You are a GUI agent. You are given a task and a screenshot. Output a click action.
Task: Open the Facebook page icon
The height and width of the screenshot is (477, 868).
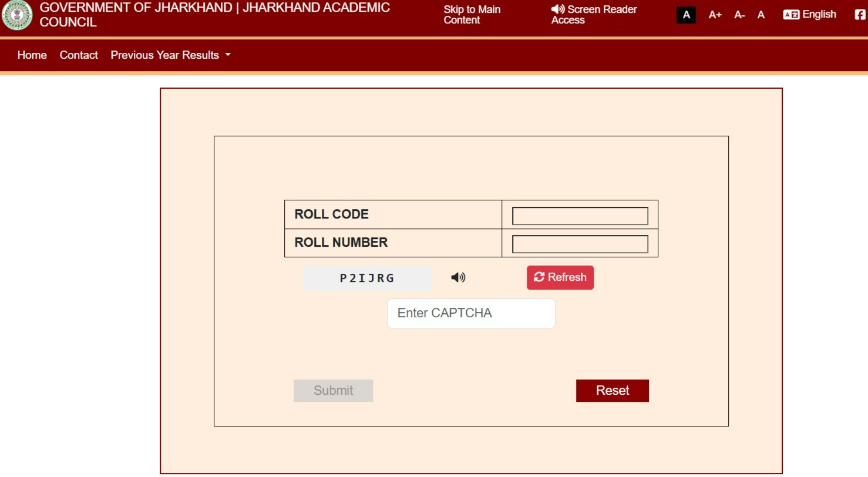click(860, 15)
